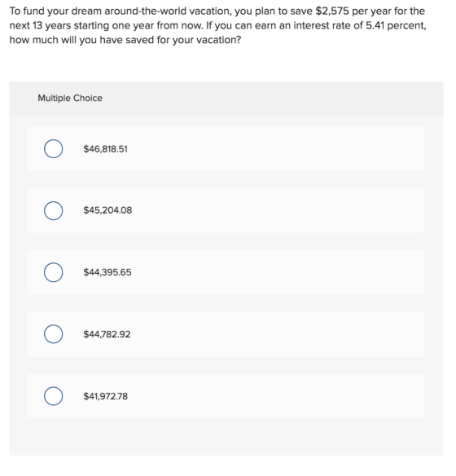The image size is (456, 476).
Task: Click the $44,395.65 answer text
Action: (107, 272)
